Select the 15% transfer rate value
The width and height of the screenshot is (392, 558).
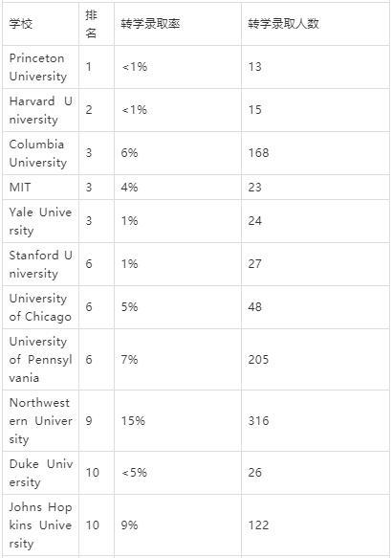click(x=133, y=421)
